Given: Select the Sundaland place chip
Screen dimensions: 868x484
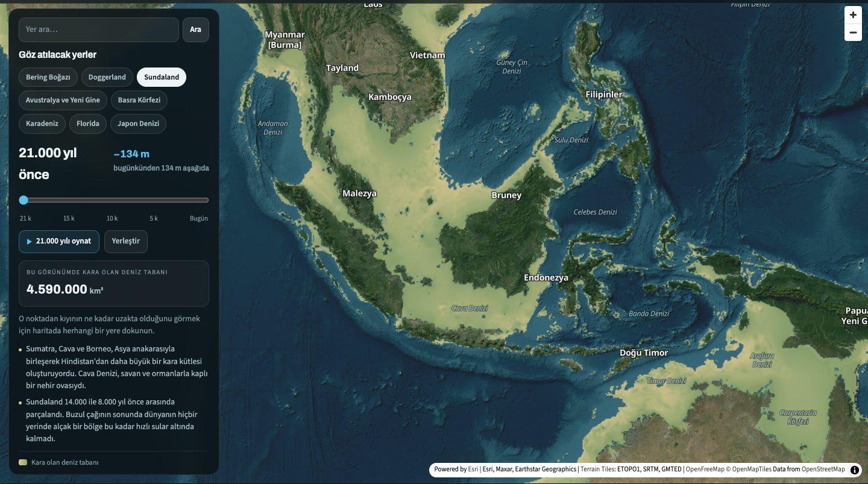Looking at the screenshot, I should click(x=162, y=77).
